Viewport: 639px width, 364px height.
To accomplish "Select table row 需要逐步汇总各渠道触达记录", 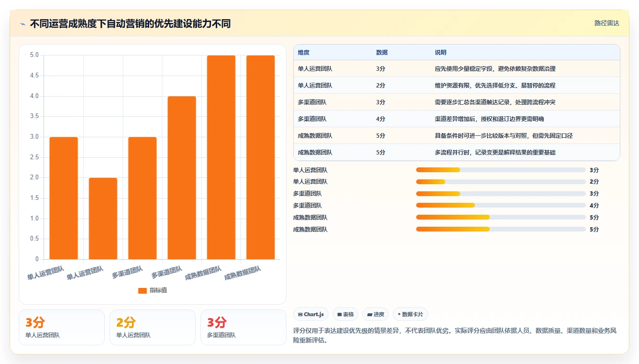I will (456, 102).
